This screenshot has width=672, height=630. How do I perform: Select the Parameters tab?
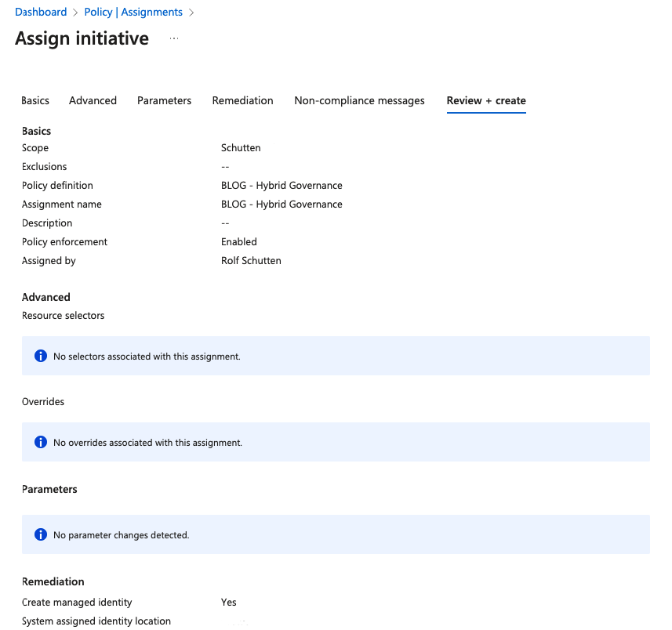pos(164,101)
